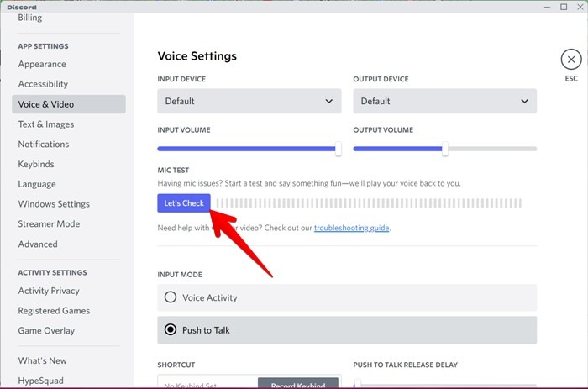Open Text & Images settings

click(x=46, y=124)
